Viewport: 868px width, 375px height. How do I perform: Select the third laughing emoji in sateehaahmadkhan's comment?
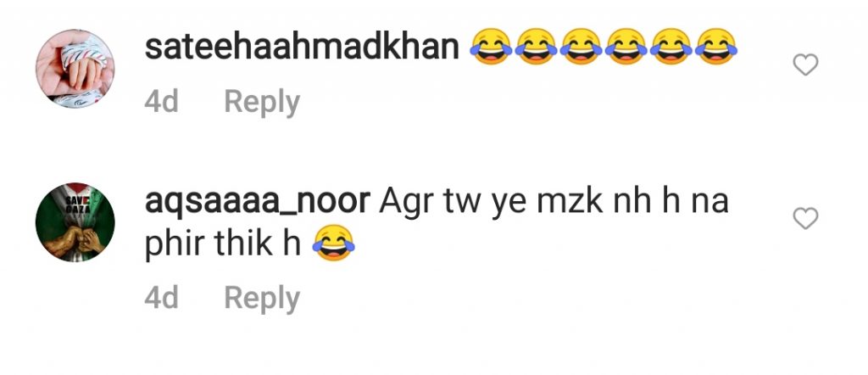(x=580, y=47)
